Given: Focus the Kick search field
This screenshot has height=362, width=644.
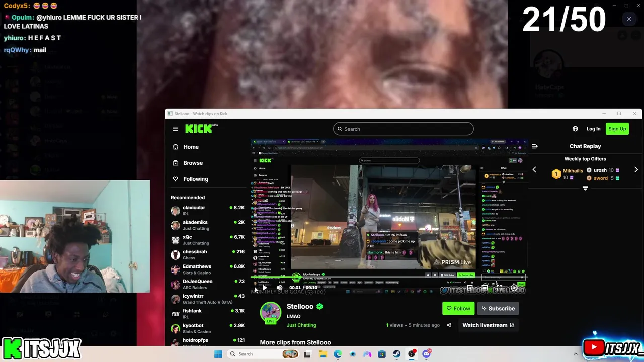Looking at the screenshot, I should [403, 129].
